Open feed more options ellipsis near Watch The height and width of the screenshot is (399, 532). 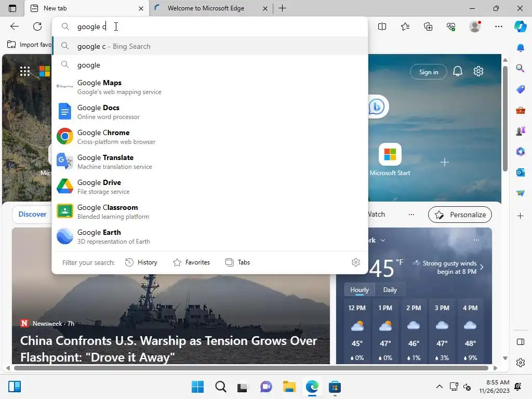coord(411,215)
